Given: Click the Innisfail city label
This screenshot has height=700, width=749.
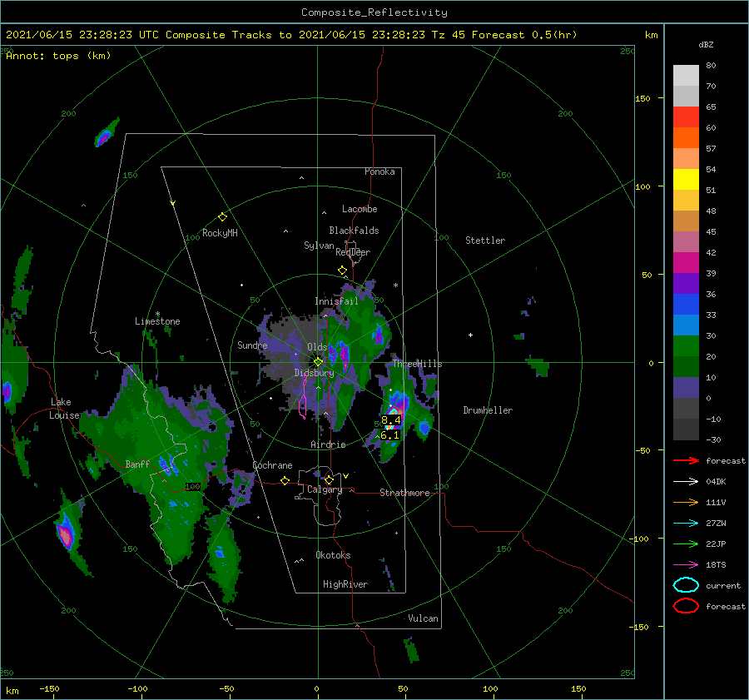Looking at the screenshot, I should tap(336, 301).
